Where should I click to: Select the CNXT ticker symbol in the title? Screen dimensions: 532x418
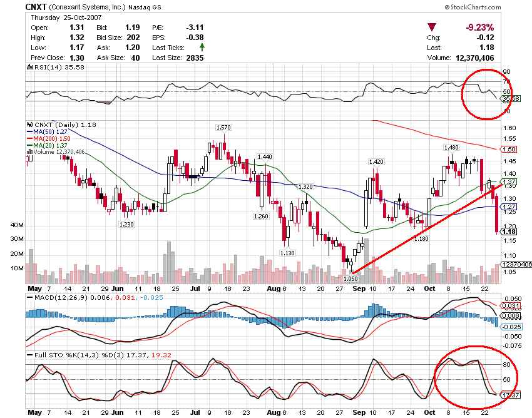(36, 7)
